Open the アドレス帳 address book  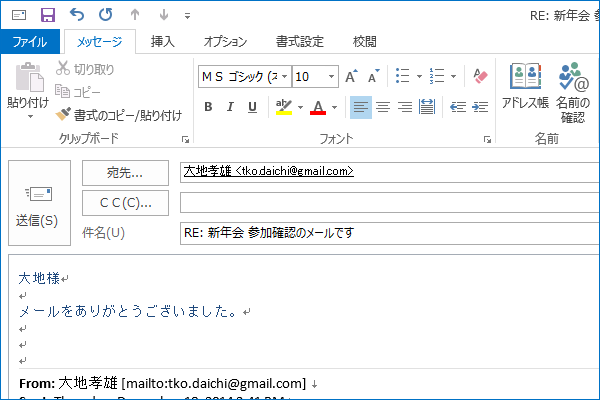coord(525,86)
